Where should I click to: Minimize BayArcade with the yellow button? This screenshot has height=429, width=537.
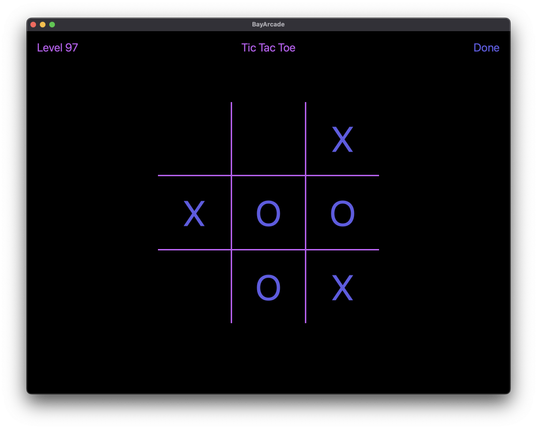pyautogui.click(x=42, y=25)
